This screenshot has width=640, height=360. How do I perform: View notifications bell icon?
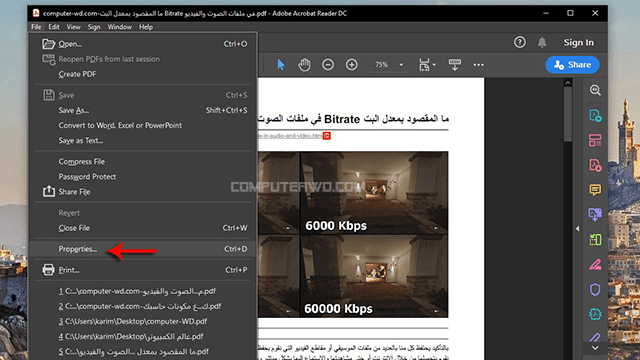[542, 42]
